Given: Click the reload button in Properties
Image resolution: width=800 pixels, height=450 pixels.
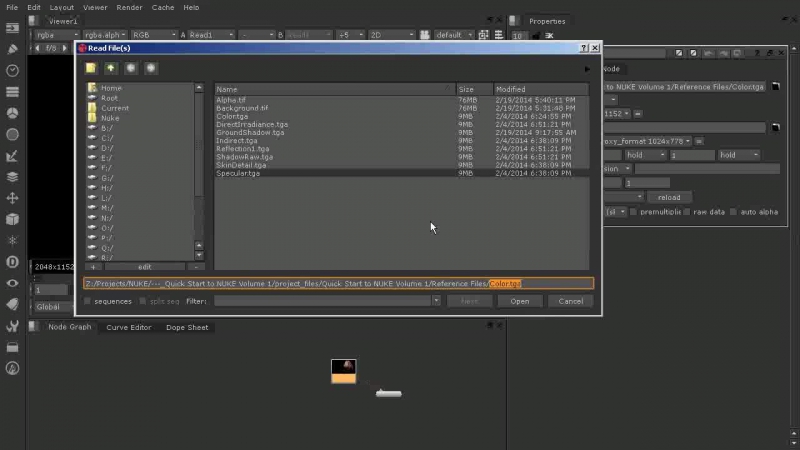Looking at the screenshot, I should tap(669, 197).
